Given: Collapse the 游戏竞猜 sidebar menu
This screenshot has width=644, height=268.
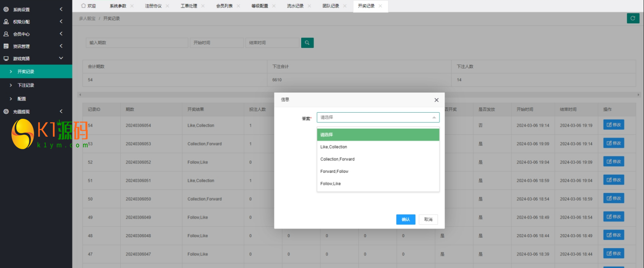Looking at the screenshot, I should click(61, 58).
